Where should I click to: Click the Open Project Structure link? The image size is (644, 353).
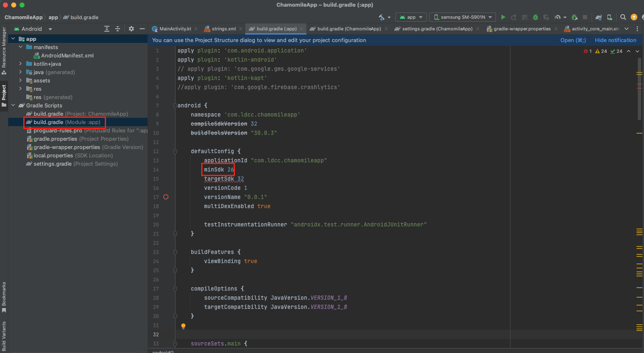tap(572, 40)
